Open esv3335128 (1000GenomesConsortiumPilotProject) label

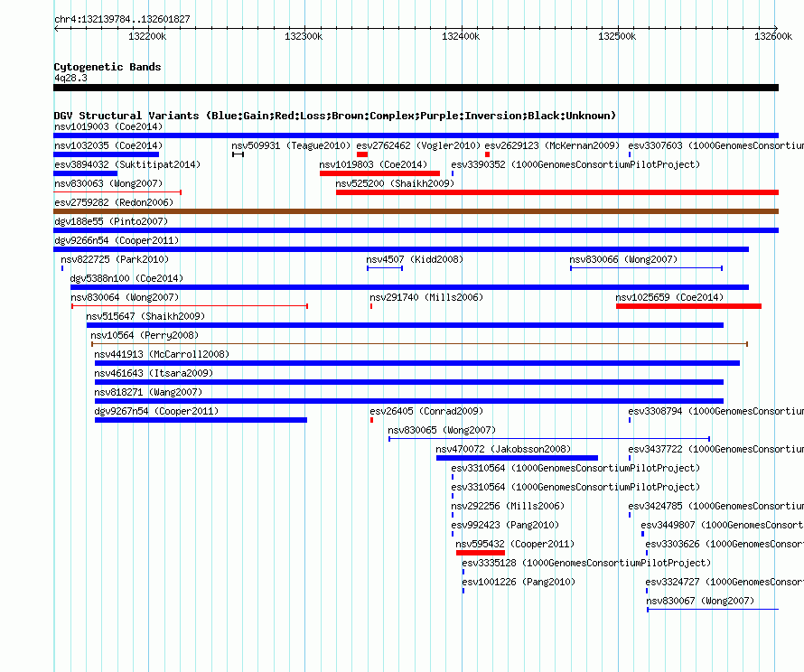(586, 563)
